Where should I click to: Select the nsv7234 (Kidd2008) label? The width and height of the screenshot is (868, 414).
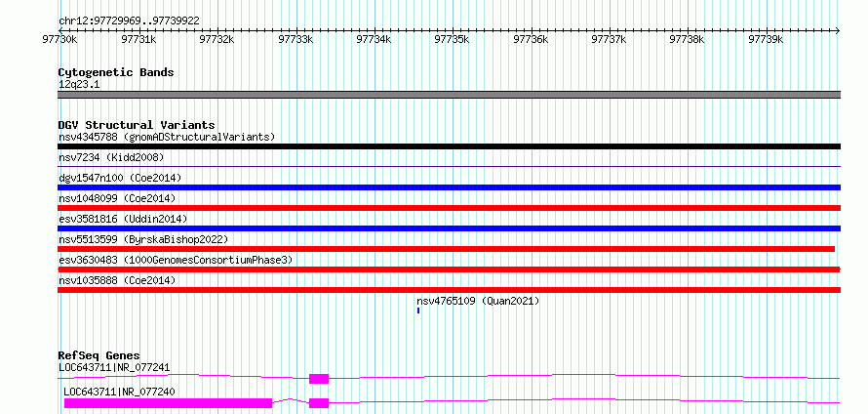[111, 157]
